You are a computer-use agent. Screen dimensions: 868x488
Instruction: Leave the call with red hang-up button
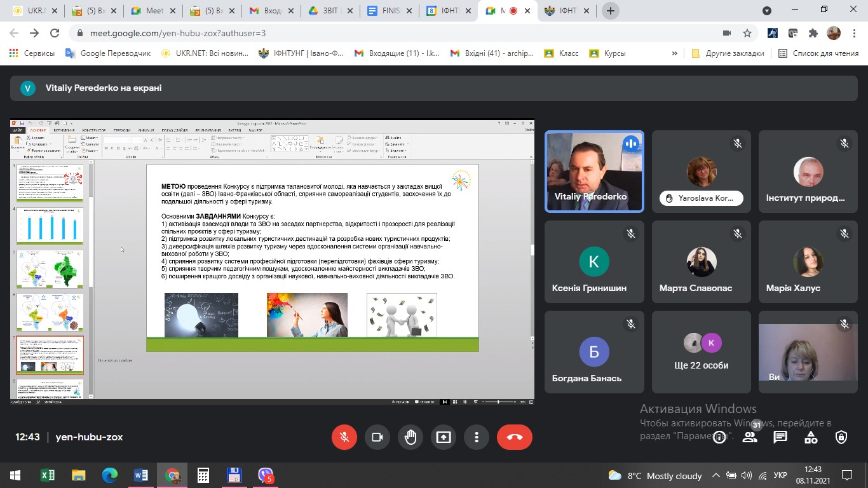click(x=514, y=437)
